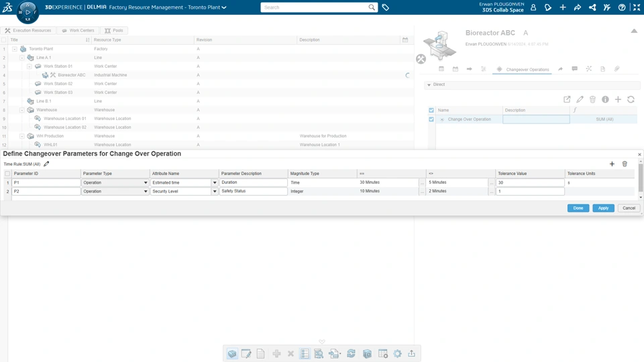Toggle select-all checkbox in resource table header
The width and height of the screenshot is (644, 362).
point(4,40)
